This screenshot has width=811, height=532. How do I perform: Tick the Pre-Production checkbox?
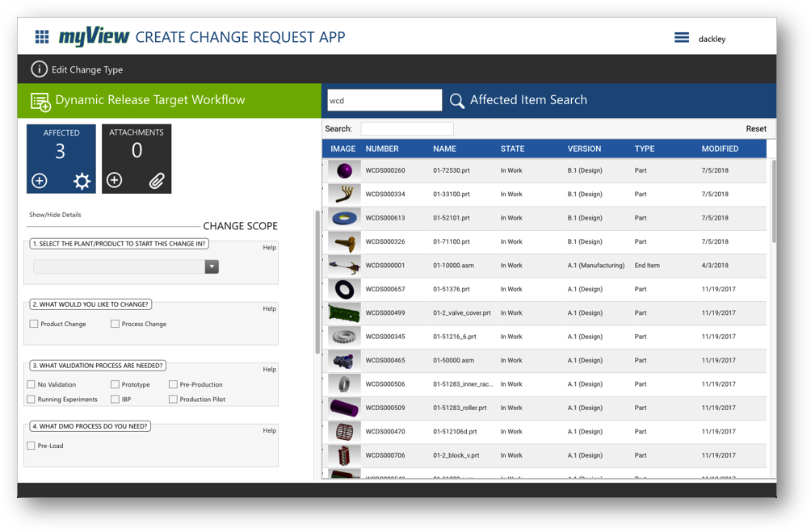click(173, 384)
